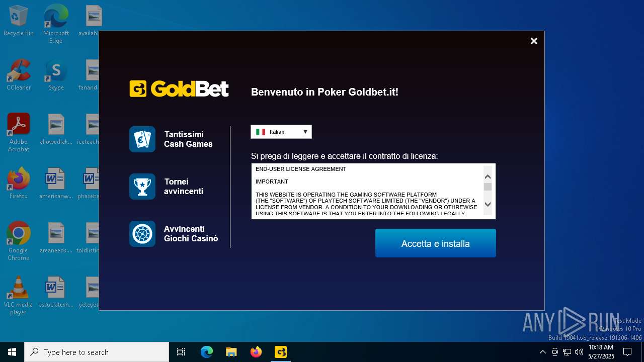Screen dimensions: 644x362
Task: Click the taskbar search box
Action: 97,352
